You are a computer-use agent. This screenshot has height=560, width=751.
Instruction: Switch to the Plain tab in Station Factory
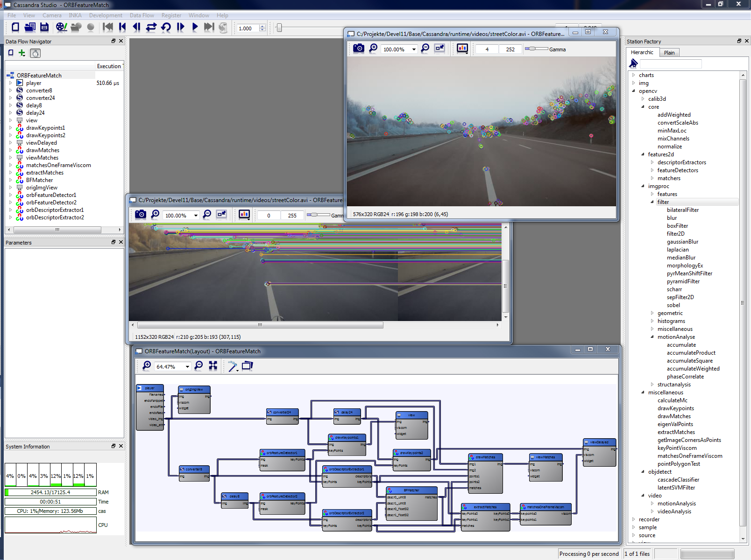point(669,52)
